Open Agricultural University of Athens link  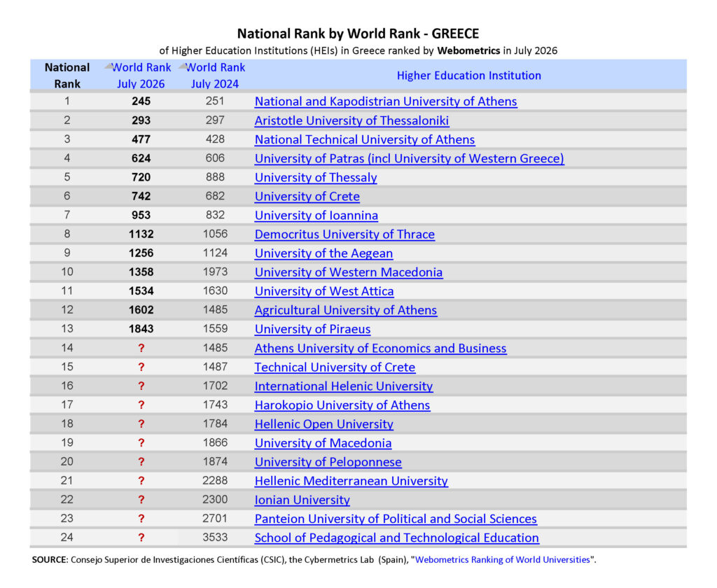[x=346, y=310]
